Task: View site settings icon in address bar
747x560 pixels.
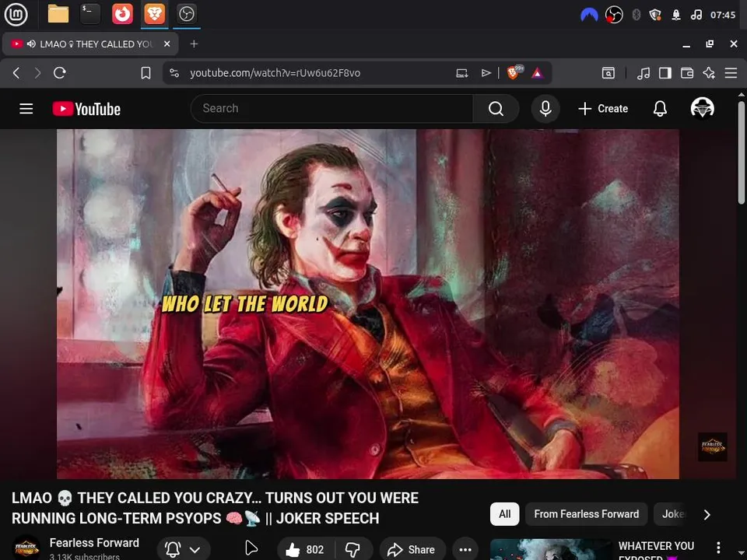Action: click(x=174, y=73)
